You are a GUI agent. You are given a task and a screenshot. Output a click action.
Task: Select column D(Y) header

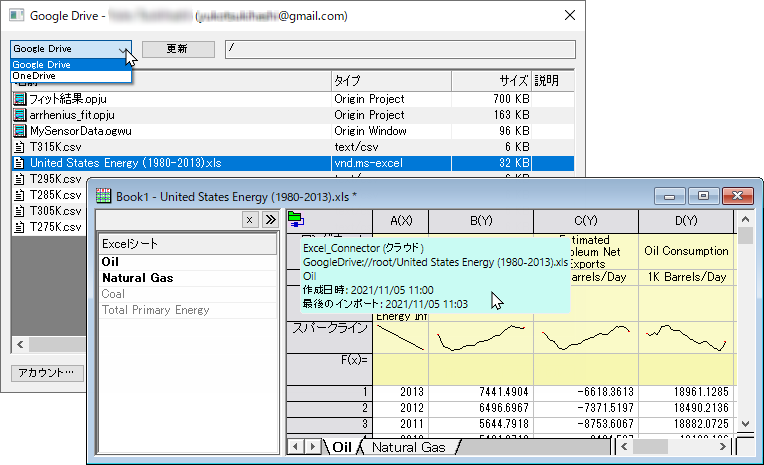point(686,221)
